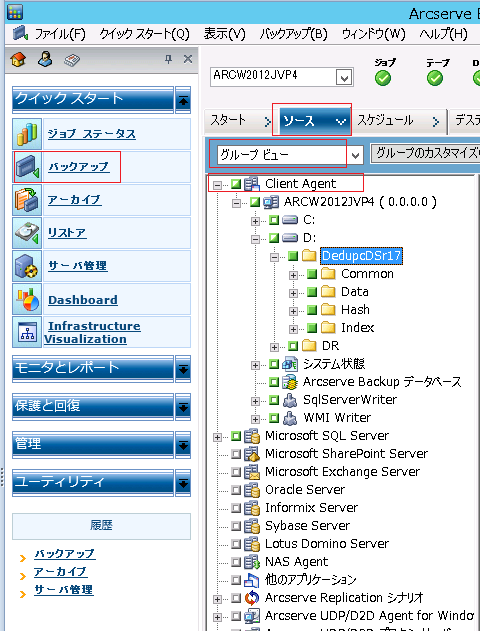This screenshot has width=480, height=631.
Task: Collapse the Client Agent tree node
Action: click(x=217, y=185)
